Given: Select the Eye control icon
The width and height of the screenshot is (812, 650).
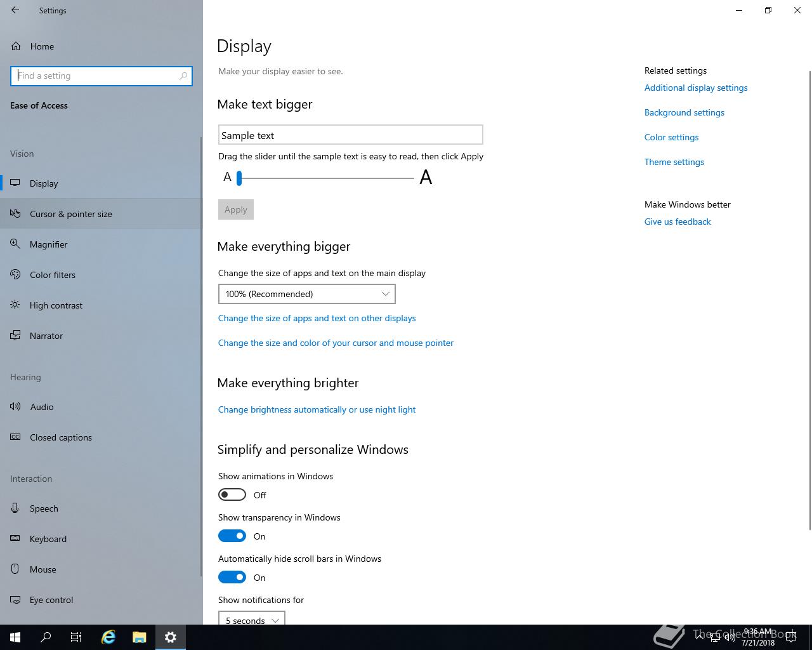Looking at the screenshot, I should pos(15,600).
